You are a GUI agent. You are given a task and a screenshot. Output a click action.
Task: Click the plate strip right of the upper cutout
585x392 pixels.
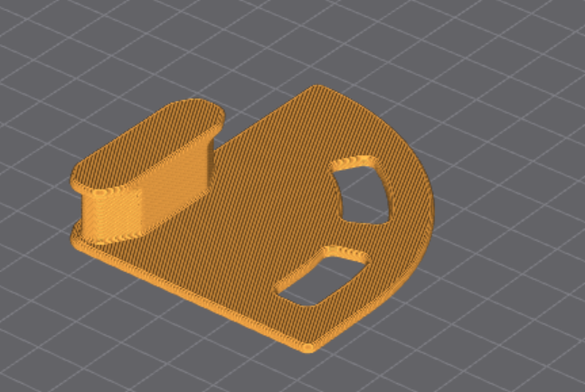407,194
